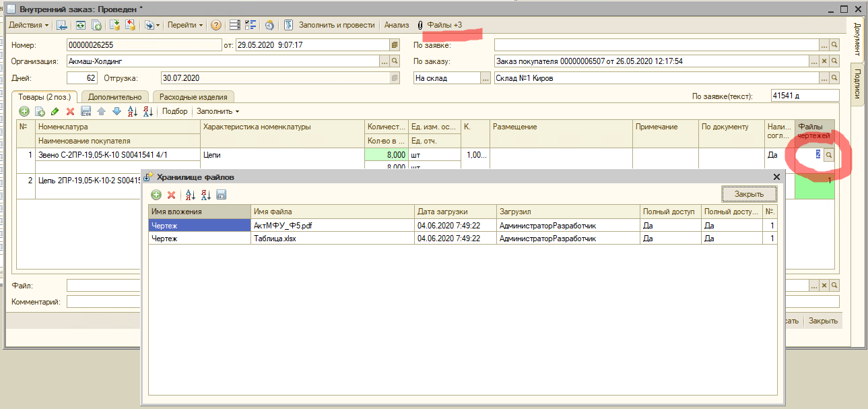868x409 pixels.
Task: Copy the selected goods row
Action: tap(40, 111)
